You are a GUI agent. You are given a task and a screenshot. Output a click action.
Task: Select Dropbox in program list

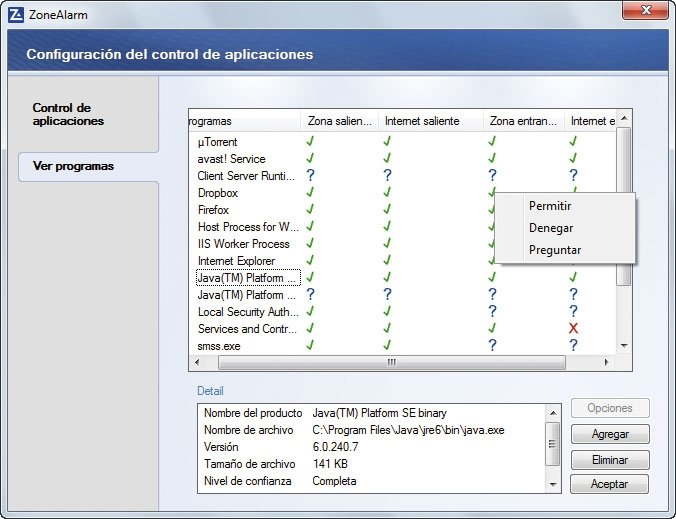[218, 193]
